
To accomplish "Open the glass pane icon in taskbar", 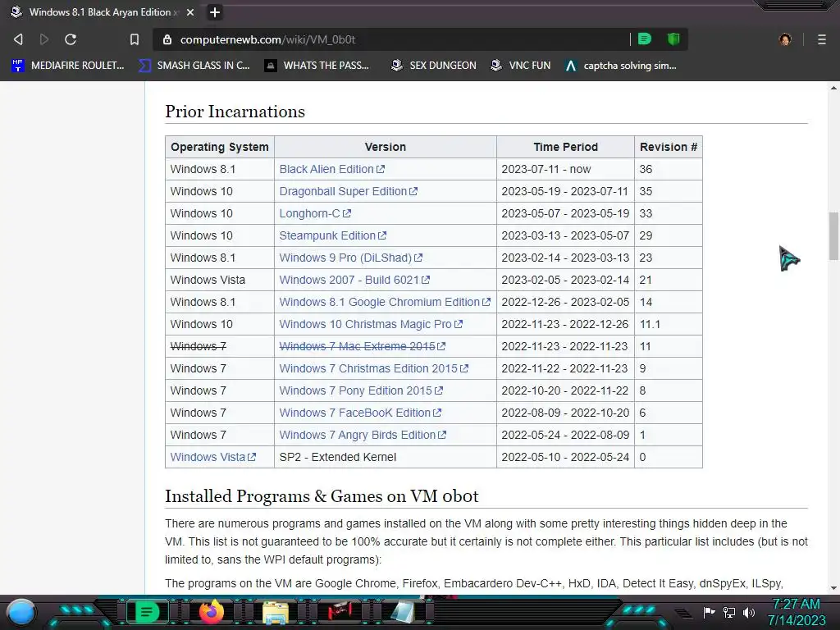I will click(403, 612).
